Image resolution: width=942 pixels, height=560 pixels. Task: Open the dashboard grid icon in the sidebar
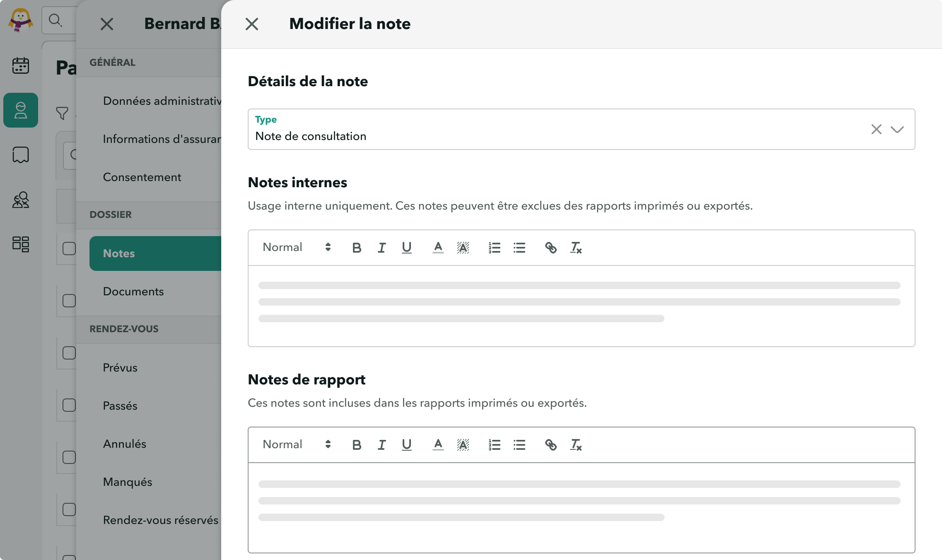click(x=20, y=245)
